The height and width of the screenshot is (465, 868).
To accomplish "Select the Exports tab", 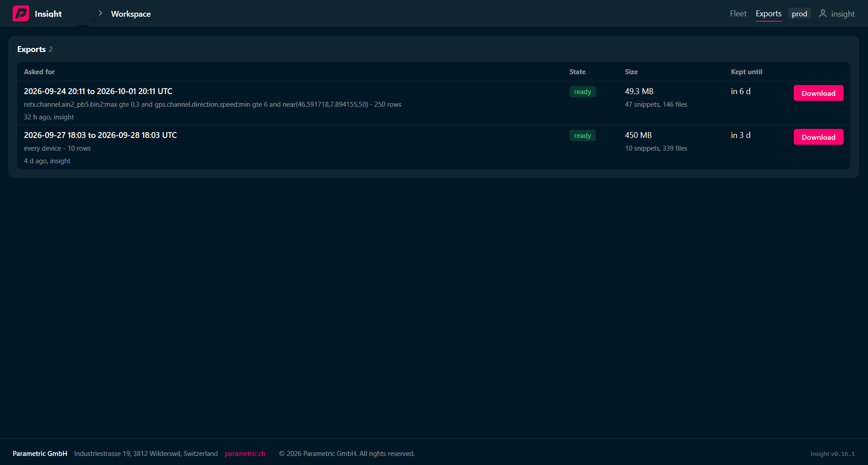I will [768, 14].
